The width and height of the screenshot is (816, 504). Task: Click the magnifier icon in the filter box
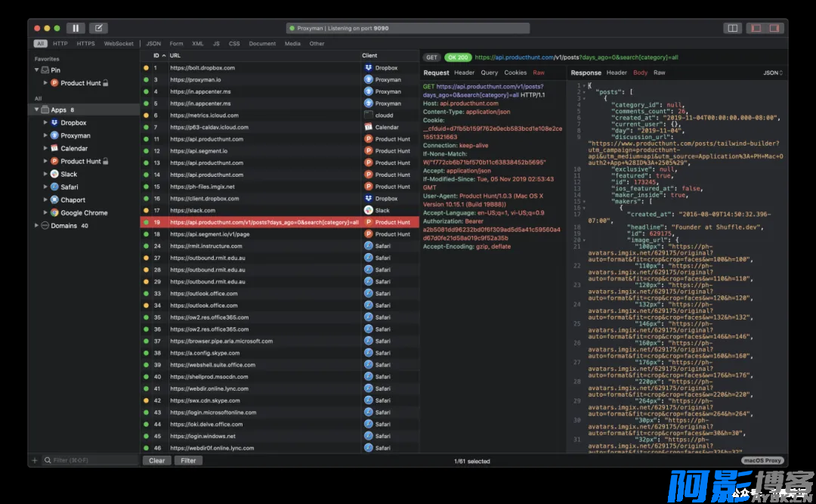(x=48, y=460)
